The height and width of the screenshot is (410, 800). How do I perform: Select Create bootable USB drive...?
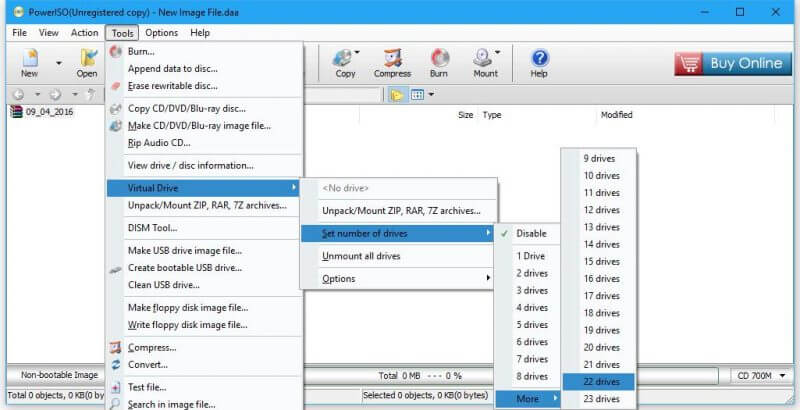point(205,268)
